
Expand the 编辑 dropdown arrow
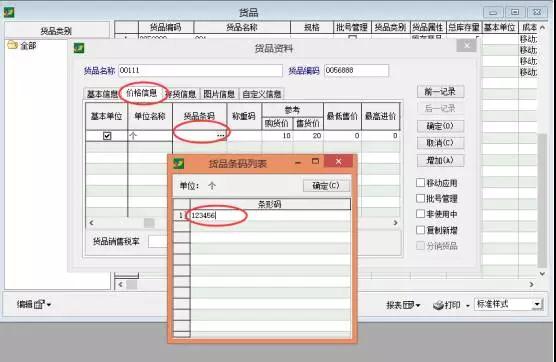(x=49, y=305)
